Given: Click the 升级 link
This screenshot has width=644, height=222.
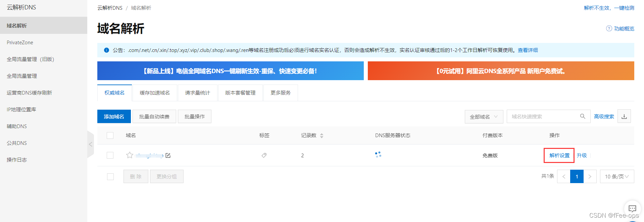Looking at the screenshot, I should 582,155.
